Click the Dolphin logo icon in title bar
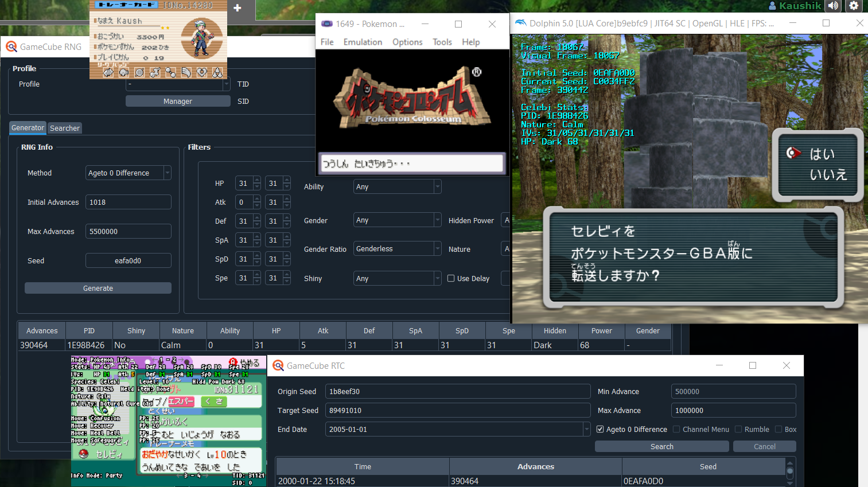The height and width of the screenshot is (487, 868). point(521,23)
